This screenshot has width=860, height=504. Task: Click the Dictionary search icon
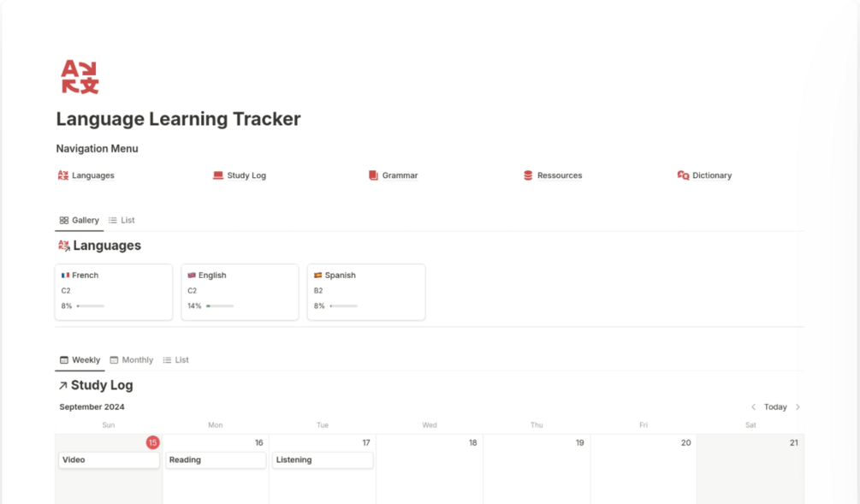tap(683, 175)
